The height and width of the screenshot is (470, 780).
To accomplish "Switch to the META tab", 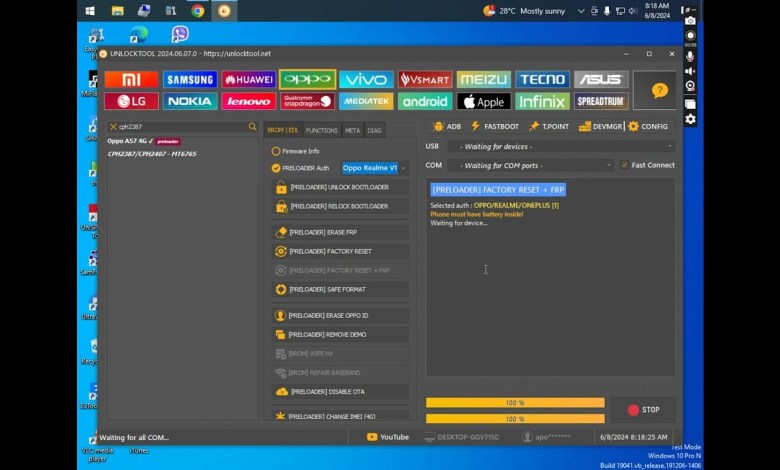I will [352, 130].
